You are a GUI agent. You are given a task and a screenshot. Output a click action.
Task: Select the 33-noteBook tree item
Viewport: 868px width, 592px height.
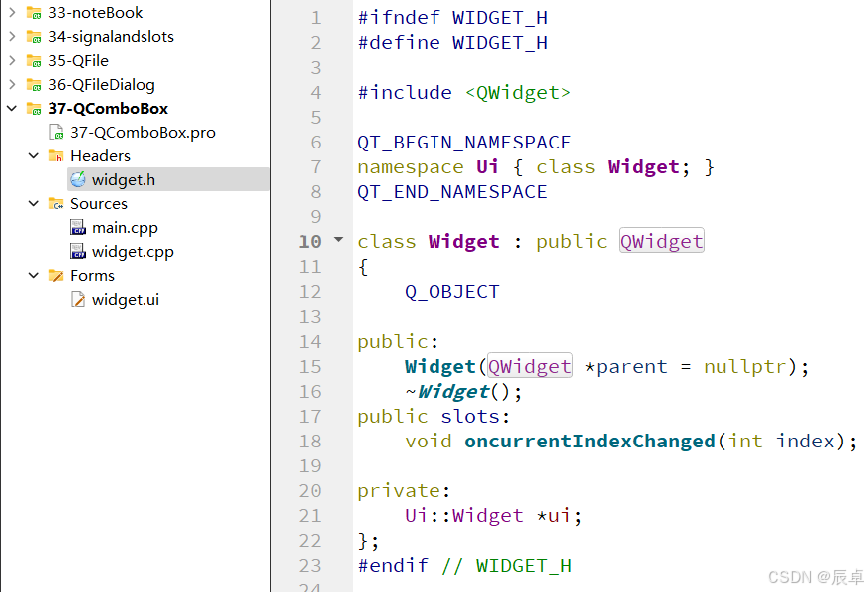coord(96,12)
